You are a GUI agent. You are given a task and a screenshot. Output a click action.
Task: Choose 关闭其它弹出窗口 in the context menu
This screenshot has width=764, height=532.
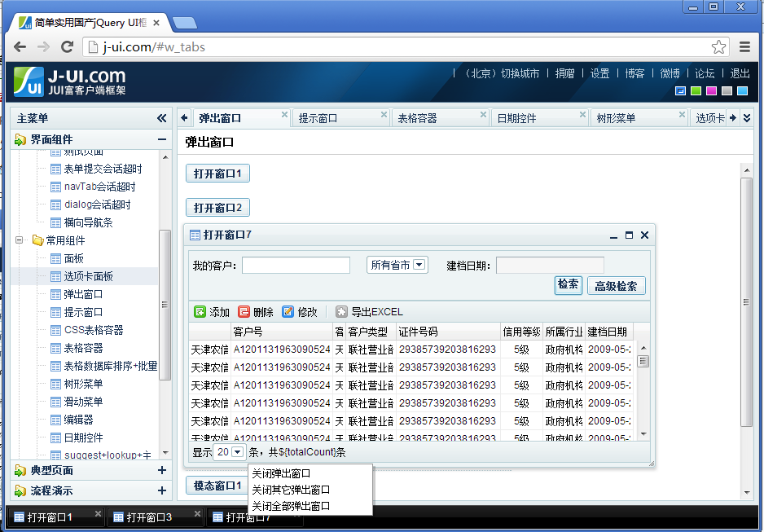(291, 490)
